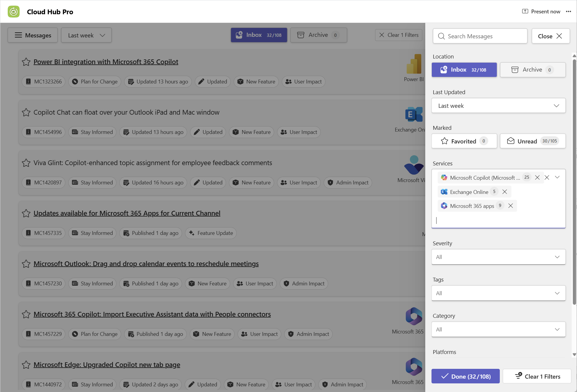Star the Import Executive Assistant data message
Image resolution: width=577 pixels, height=392 pixels.
26,314
